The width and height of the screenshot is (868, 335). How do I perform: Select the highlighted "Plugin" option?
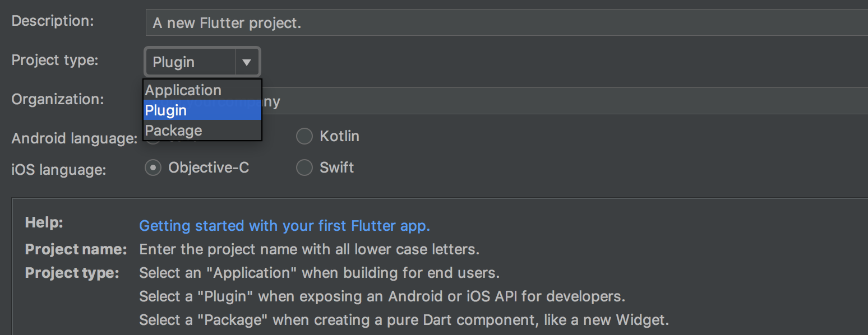coord(165,110)
